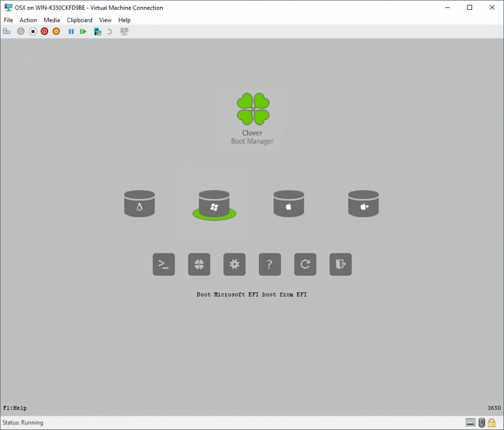
Task: Click the 3650 revision number
Action: (x=494, y=408)
